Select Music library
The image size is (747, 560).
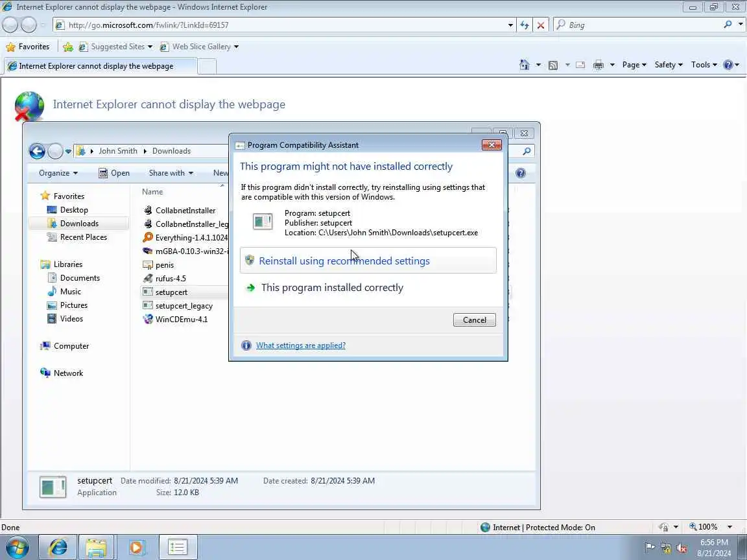[70, 292]
